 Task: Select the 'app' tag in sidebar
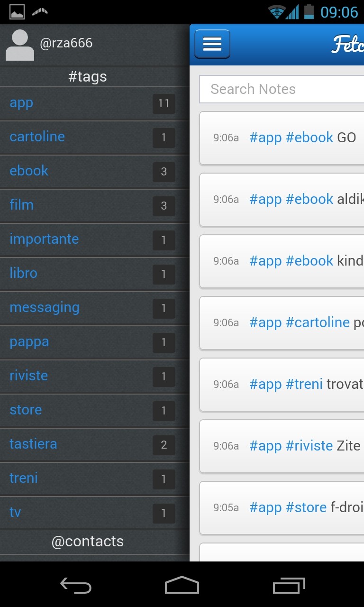click(x=21, y=103)
